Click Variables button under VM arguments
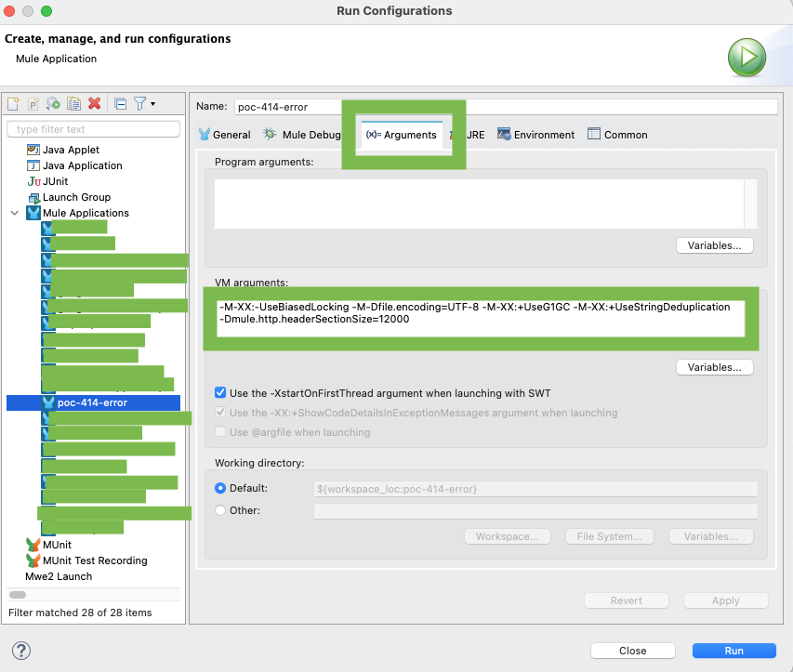 (x=714, y=367)
